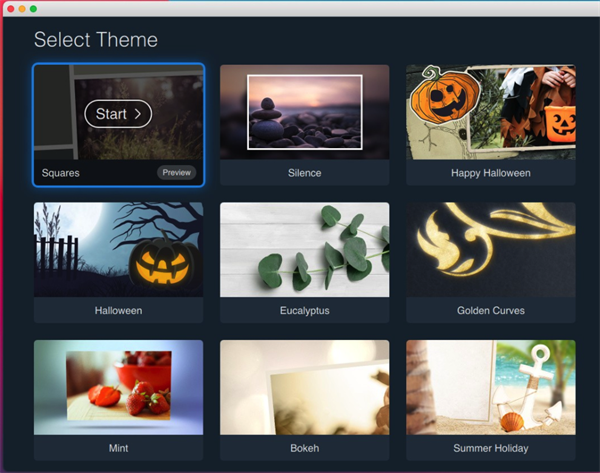Viewport: 600px width, 473px height.
Task: Select the Mint theme thumbnail
Action: (x=119, y=387)
